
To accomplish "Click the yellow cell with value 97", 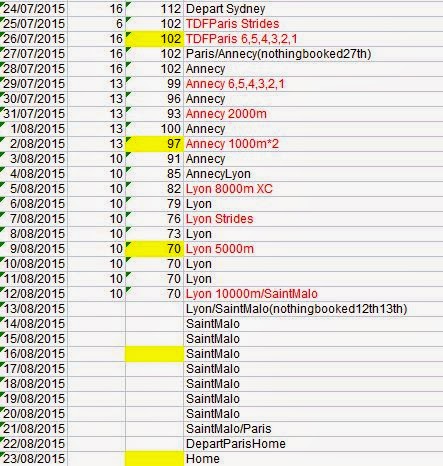I will click(x=154, y=144).
